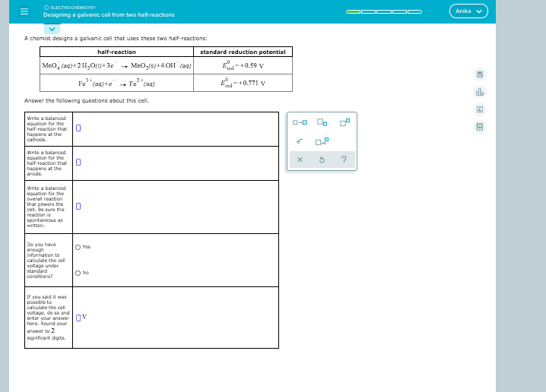Click the anode question prompt text

46,163
